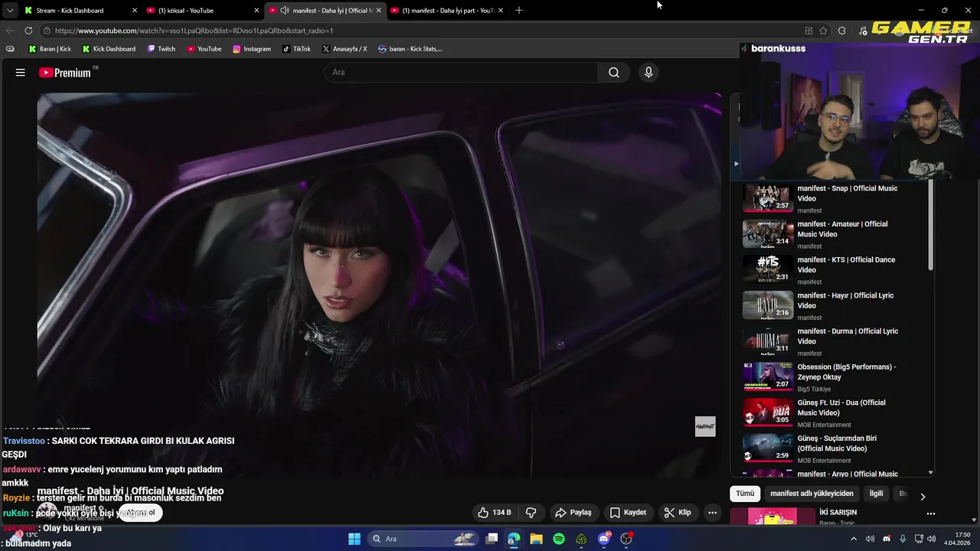This screenshot has width=980, height=551.
Task: Close the köksal - YouTube tab
Action: point(256,10)
